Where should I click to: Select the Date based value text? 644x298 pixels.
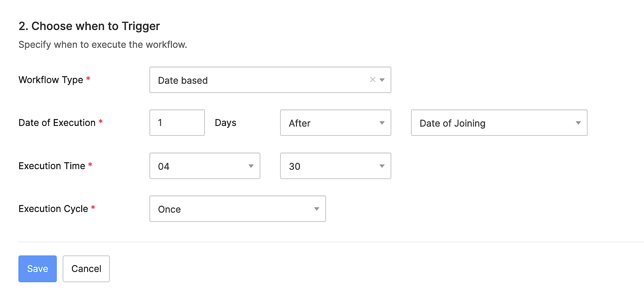182,80
